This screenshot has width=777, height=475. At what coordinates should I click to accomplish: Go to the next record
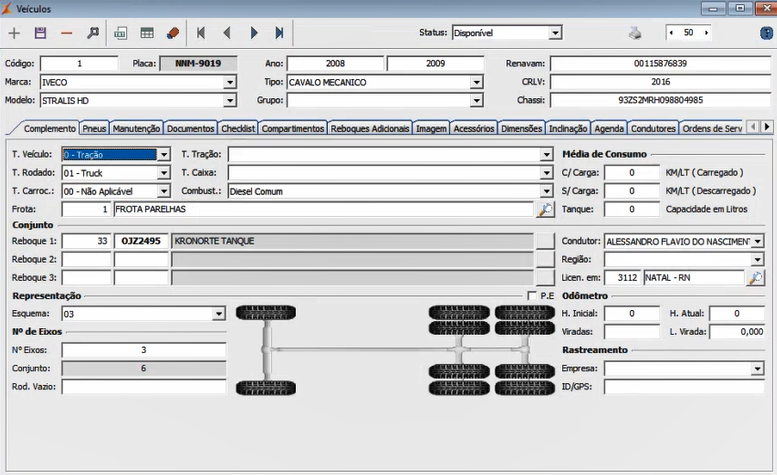(254, 33)
